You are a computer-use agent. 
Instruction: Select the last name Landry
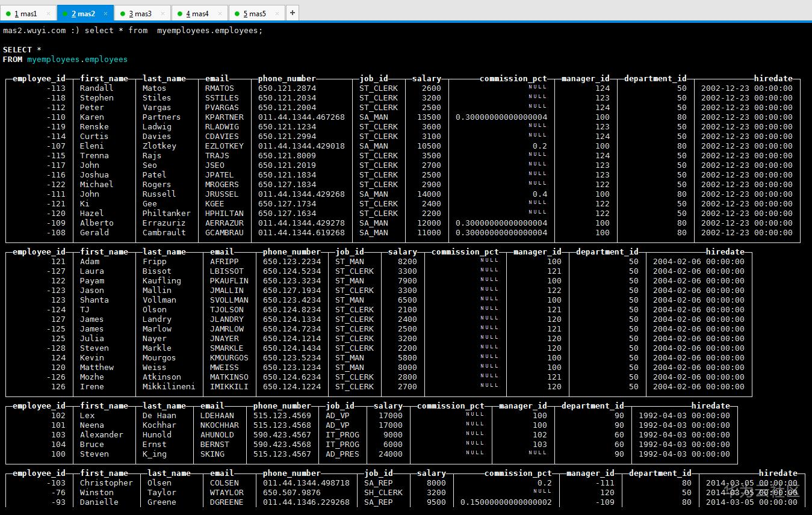click(157, 319)
